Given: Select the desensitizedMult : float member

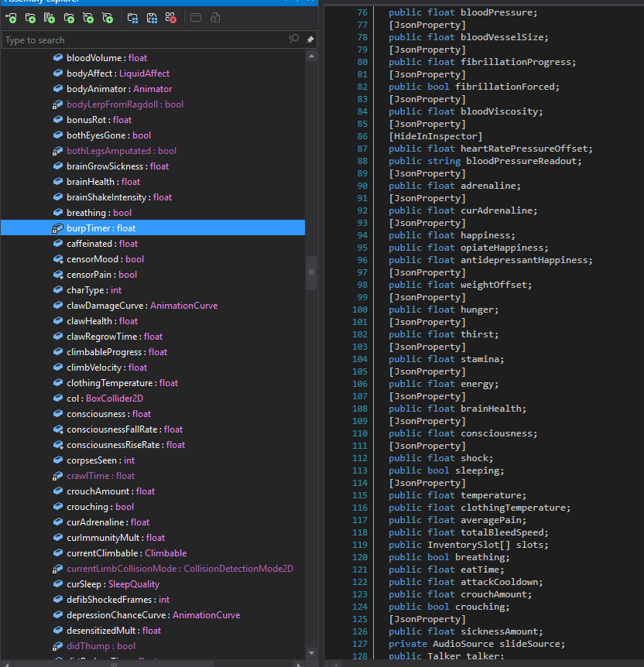Looking at the screenshot, I should click(114, 631).
